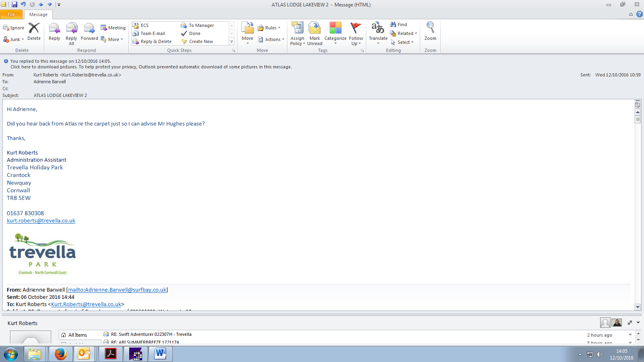
Task: Open the Junk dropdown
Action: tap(14, 39)
